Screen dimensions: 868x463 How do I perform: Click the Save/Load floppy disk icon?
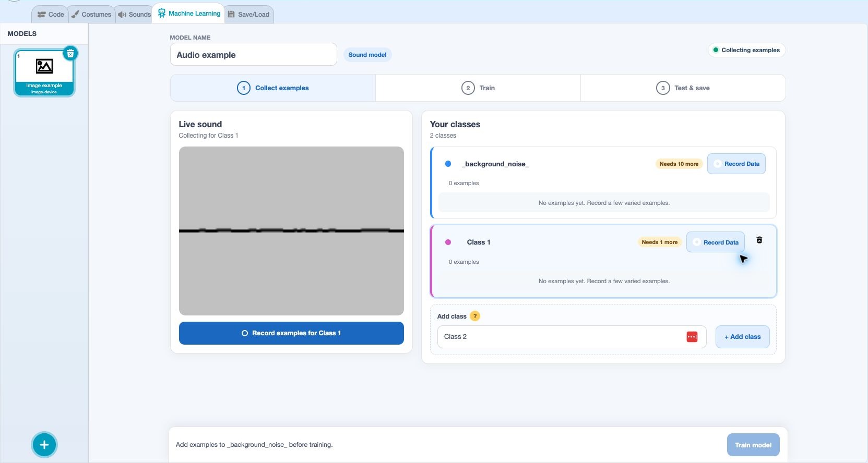click(x=231, y=14)
